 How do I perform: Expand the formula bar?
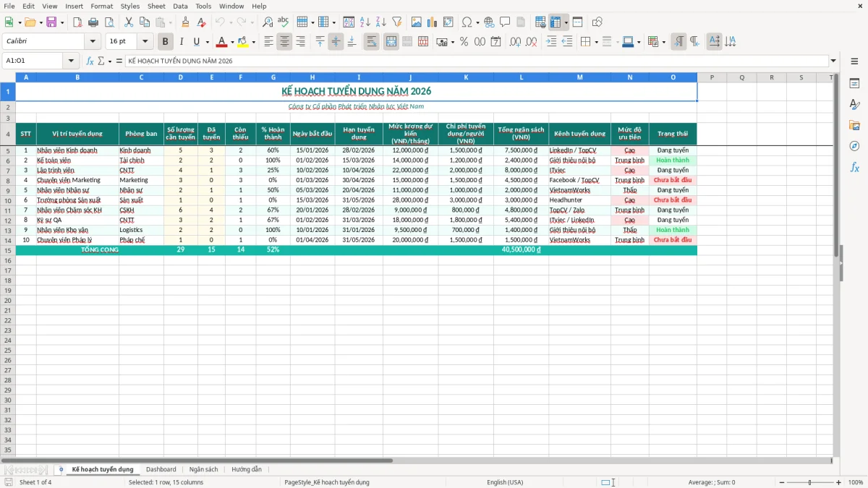pos(833,61)
